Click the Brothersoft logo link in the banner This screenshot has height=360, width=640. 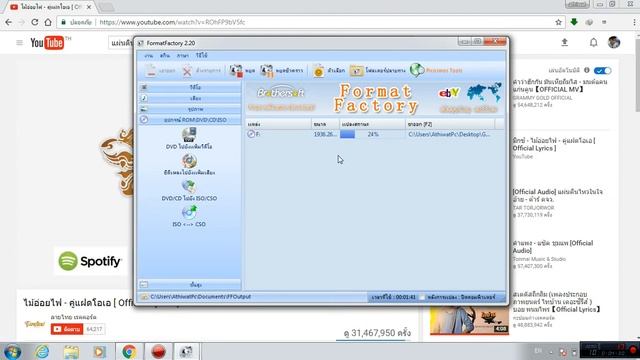click(x=281, y=93)
